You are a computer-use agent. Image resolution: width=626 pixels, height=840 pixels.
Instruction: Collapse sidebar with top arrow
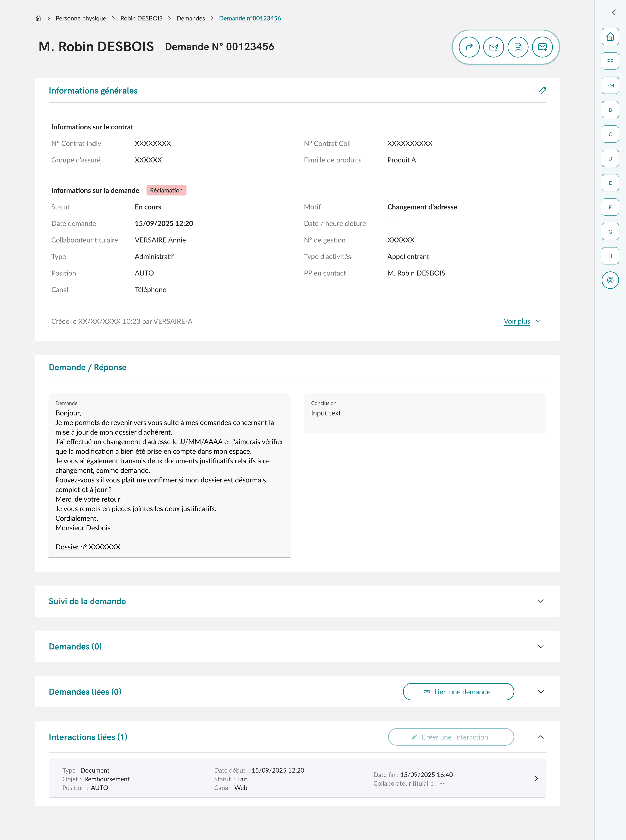(613, 12)
